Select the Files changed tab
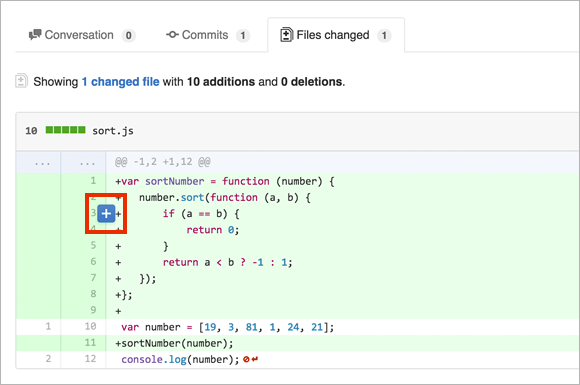 (x=335, y=35)
